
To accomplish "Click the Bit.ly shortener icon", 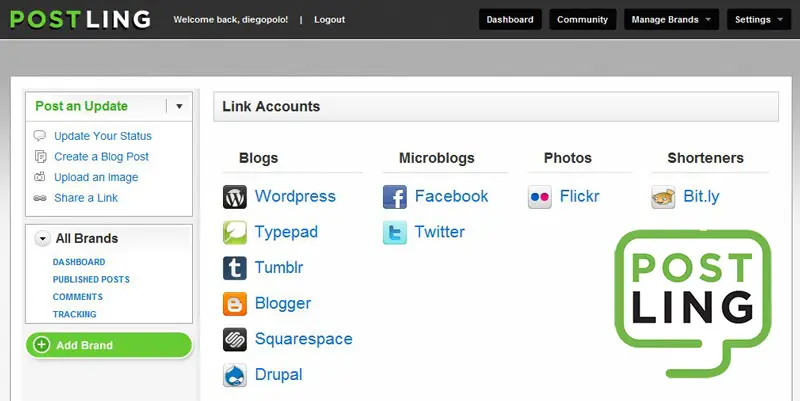I will [663, 197].
